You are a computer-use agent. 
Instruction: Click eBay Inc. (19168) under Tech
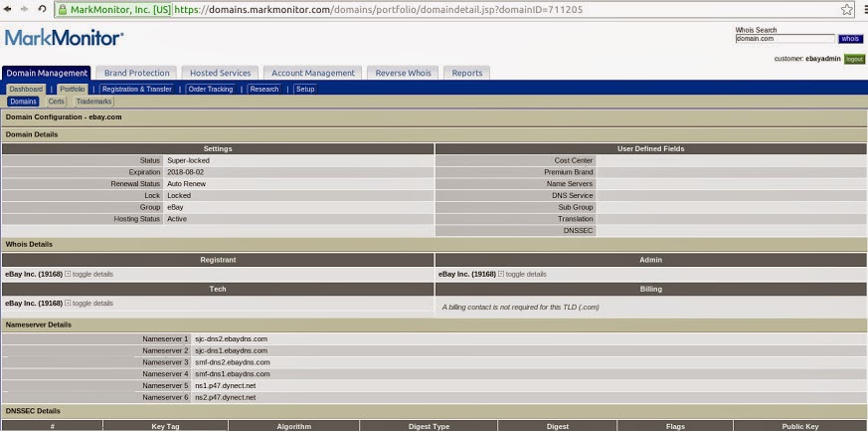click(x=34, y=303)
